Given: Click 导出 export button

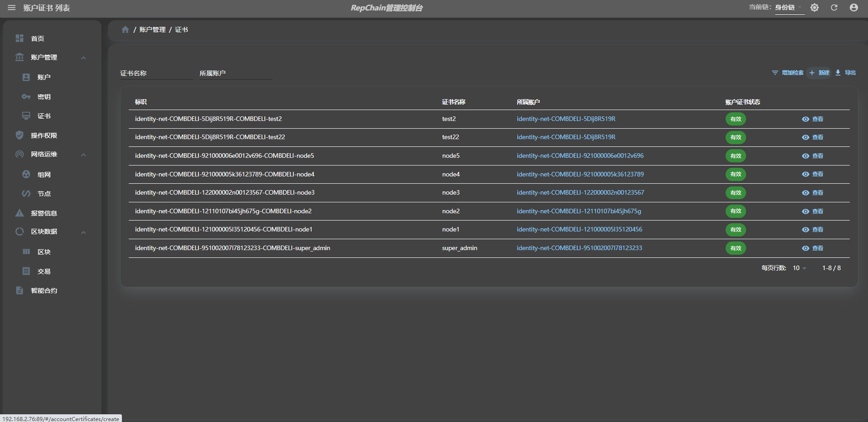Looking at the screenshot, I should 845,73.
